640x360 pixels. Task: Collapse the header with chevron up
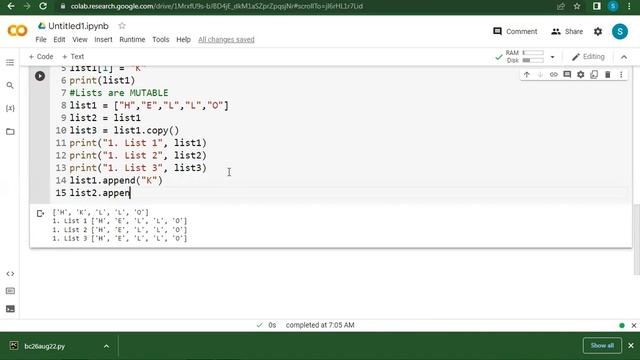tap(624, 57)
